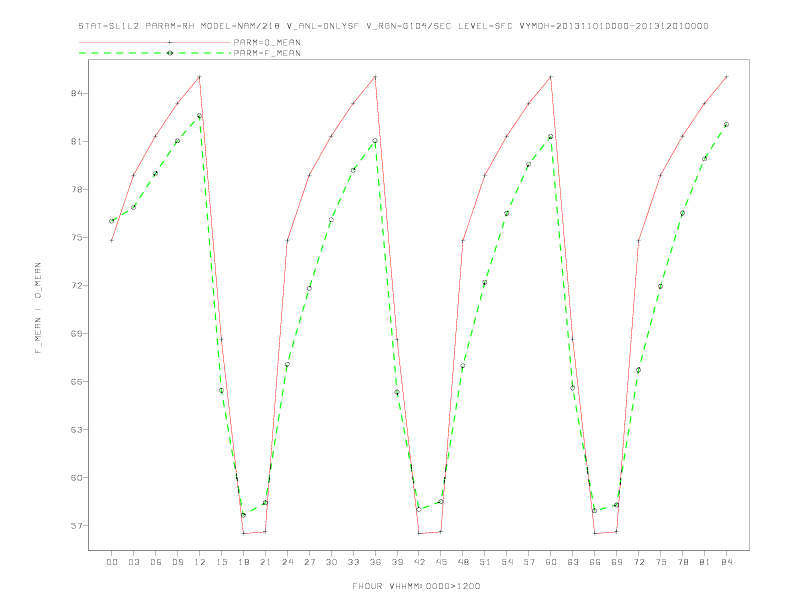Click x-axis tick label 00

[112, 562]
